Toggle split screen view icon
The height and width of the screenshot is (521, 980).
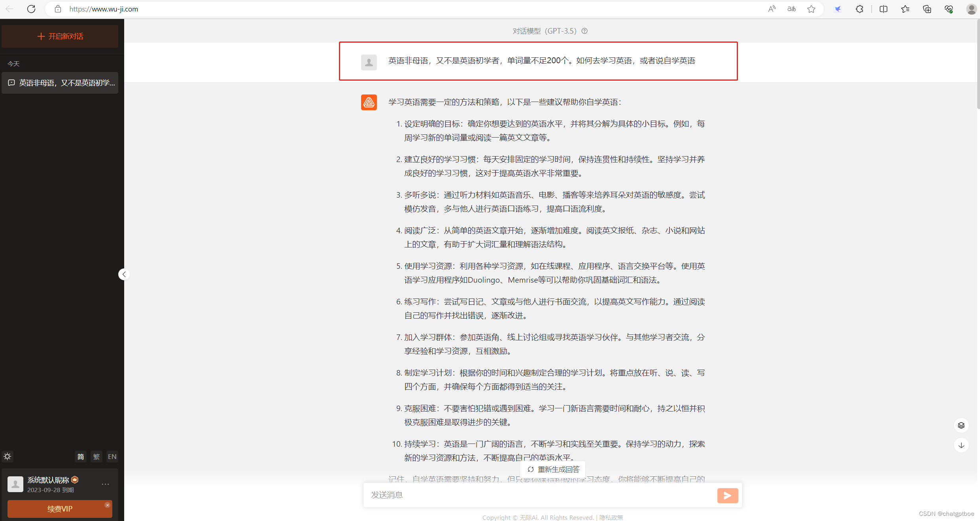click(x=884, y=9)
